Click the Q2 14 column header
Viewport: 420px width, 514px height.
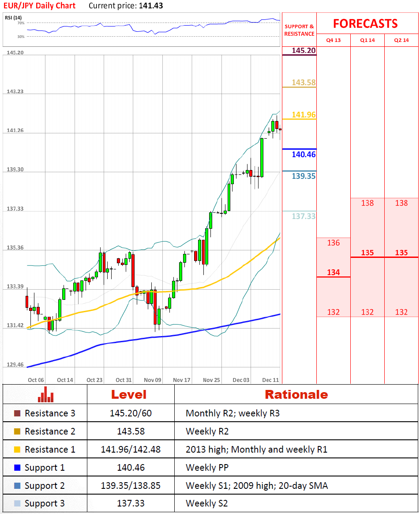click(401, 40)
